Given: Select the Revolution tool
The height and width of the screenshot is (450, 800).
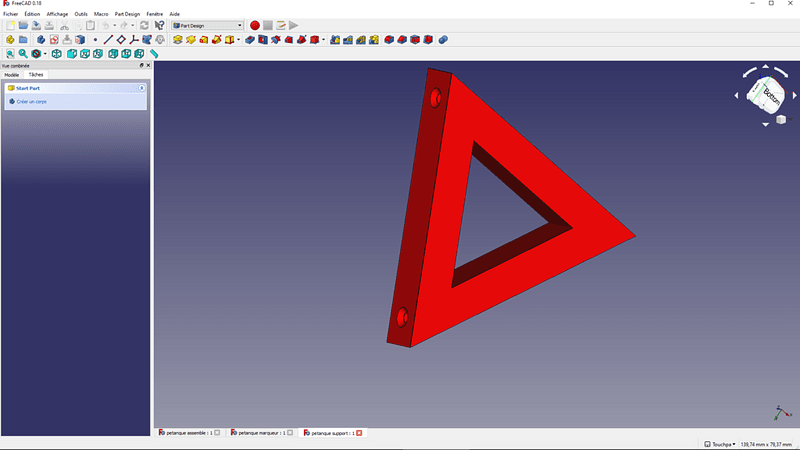Looking at the screenshot, I should pos(191,40).
